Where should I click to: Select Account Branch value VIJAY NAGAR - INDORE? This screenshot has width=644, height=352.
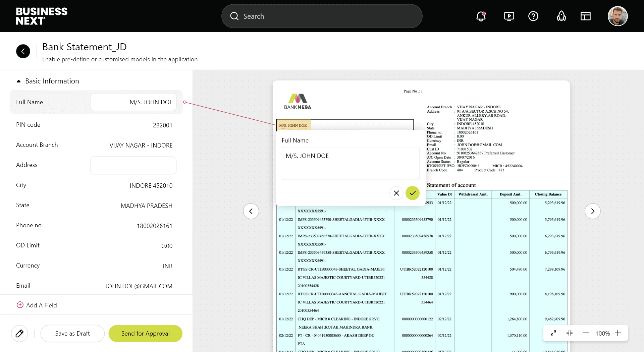click(x=141, y=145)
